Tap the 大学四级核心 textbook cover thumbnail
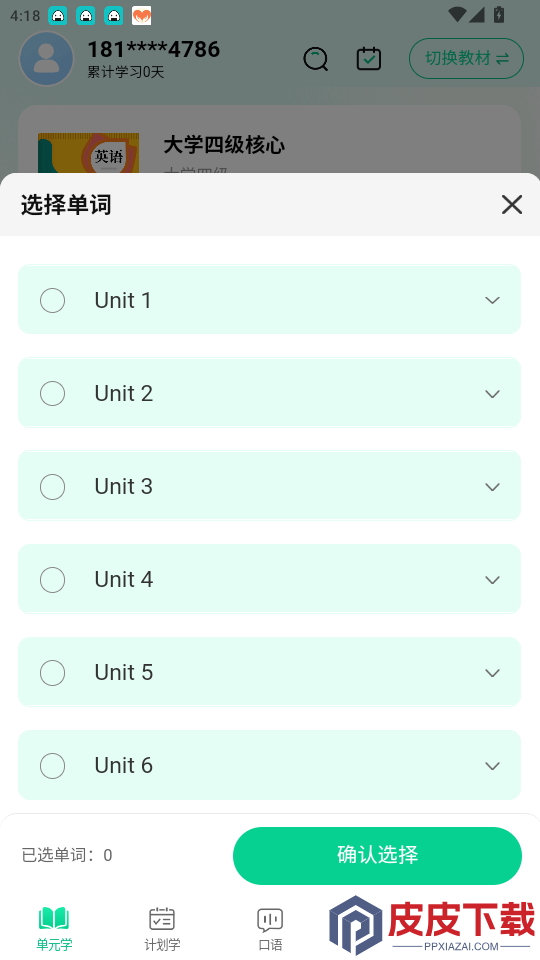Viewport: 540px width, 960px height. click(x=88, y=153)
